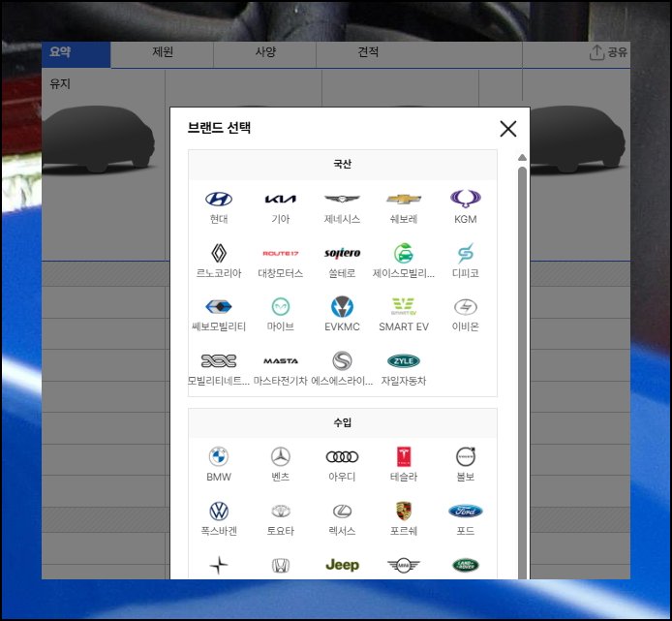Viewport: 672px width, 621px height.
Task: Pick the Ford (포드) brand
Action: [466, 511]
